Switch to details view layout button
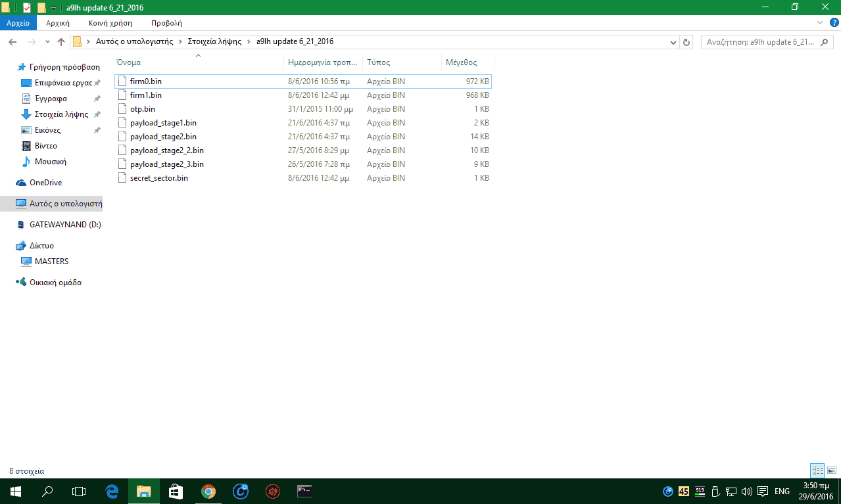841x504 pixels. [x=817, y=470]
